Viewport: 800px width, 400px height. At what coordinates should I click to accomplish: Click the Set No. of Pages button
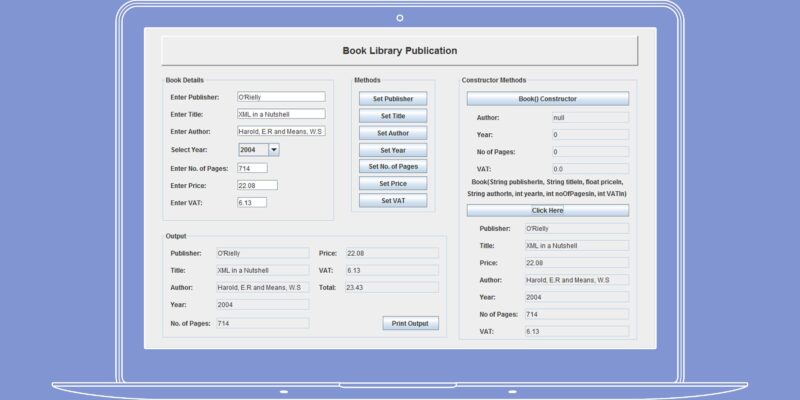pos(393,166)
